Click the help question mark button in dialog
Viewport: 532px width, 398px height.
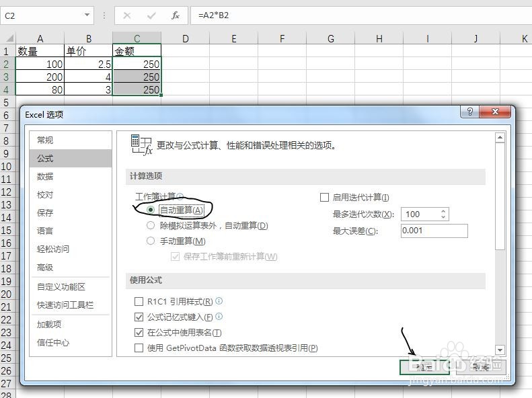coord(469,112)
